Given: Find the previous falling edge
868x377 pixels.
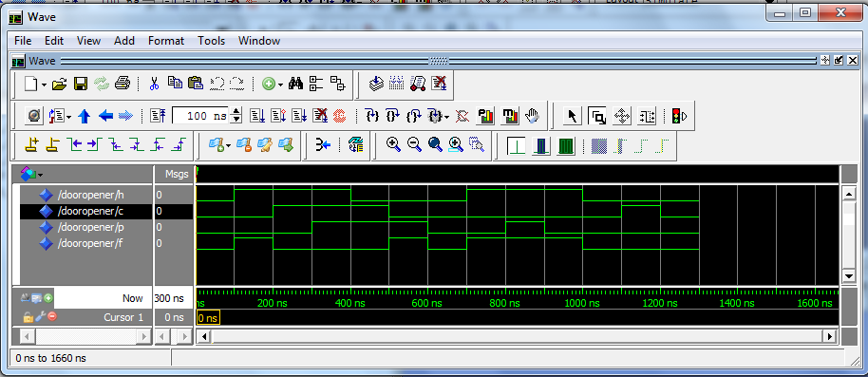Looking at the screenshot, I should click(115, 145).
